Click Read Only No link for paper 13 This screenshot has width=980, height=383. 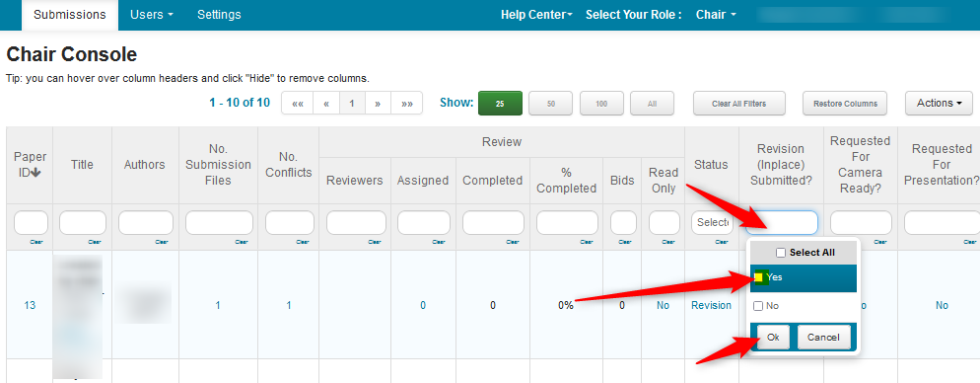coord(664,305)
